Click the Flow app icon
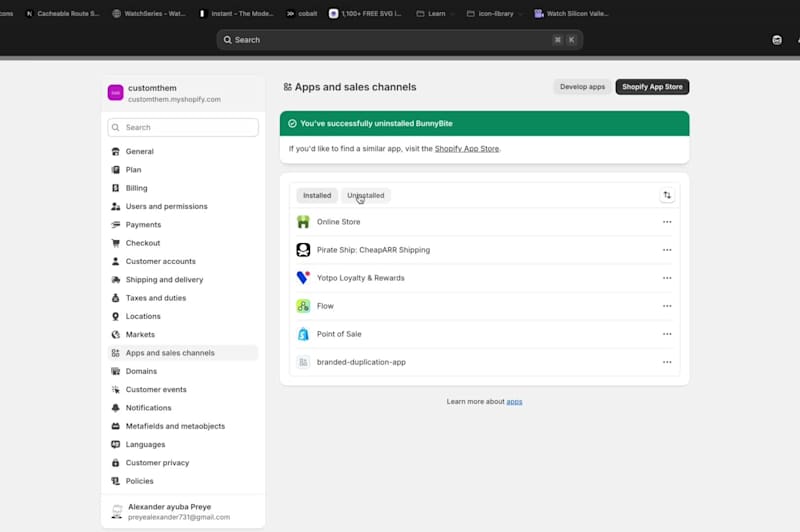This screenshot has width=800, height=532. tap(303, 306)
